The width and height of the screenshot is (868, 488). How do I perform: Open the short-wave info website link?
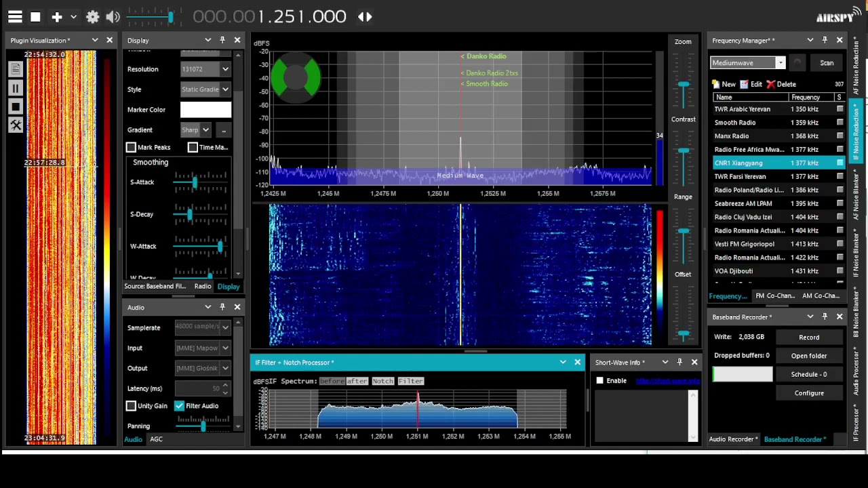coord(667,381)
